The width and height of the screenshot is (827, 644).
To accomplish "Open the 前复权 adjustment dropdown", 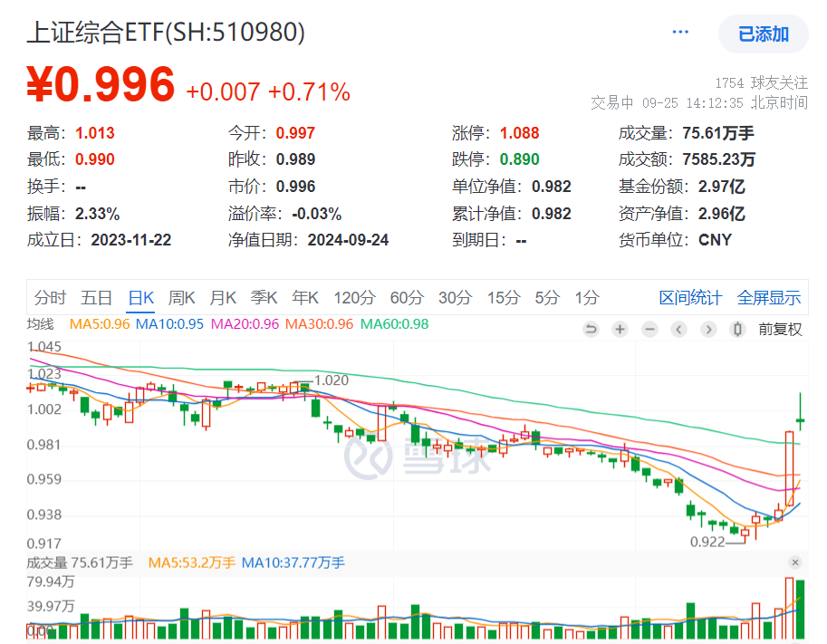I will pyautogui.click(x=780, y=330).
